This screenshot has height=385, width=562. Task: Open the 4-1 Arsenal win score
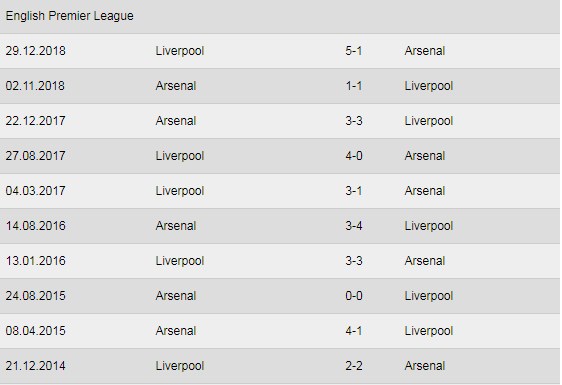point(353,331)
